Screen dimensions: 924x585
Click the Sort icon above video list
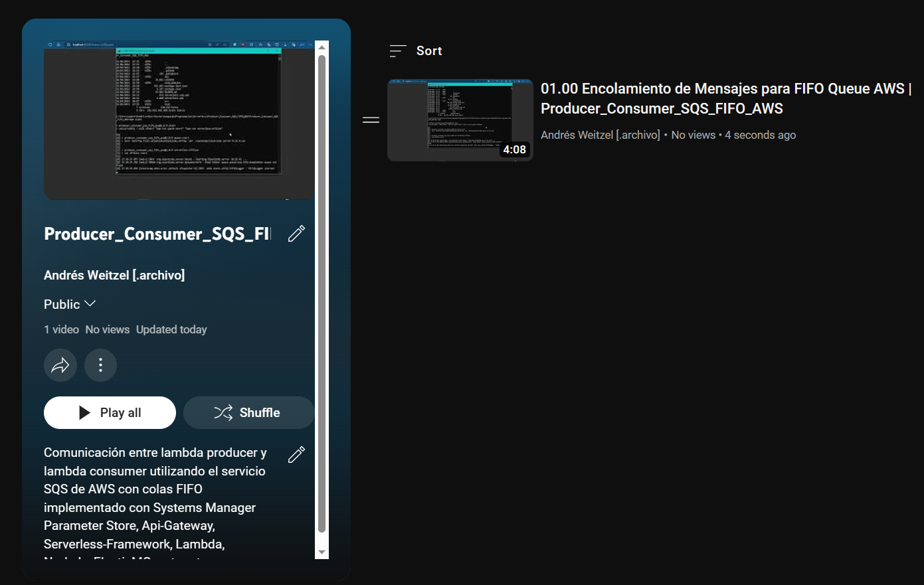click(x=398, y=51)
